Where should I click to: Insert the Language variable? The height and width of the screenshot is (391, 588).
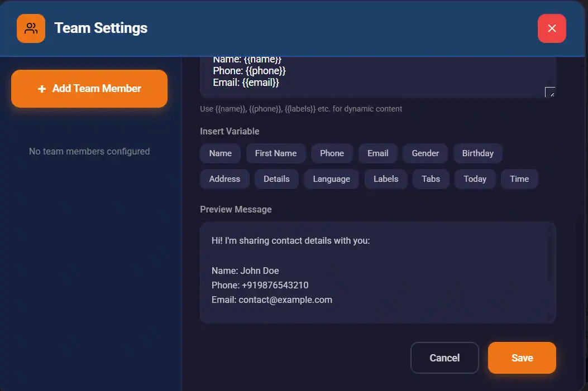[331, 178]
